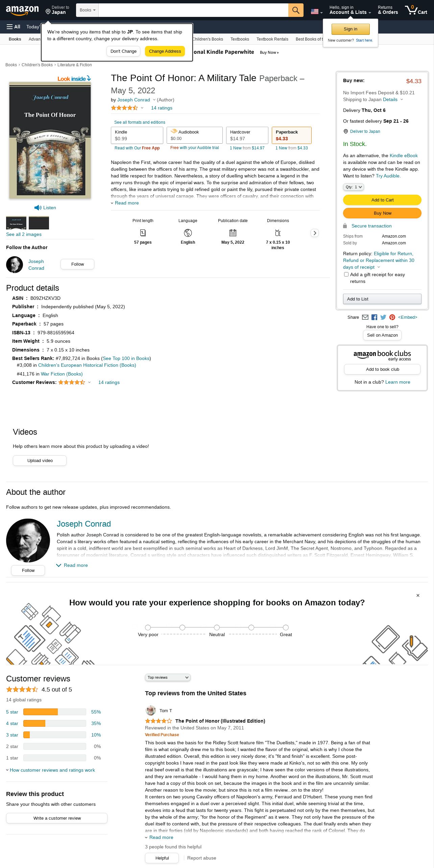Share via Facebook icon

coord(374,317)
